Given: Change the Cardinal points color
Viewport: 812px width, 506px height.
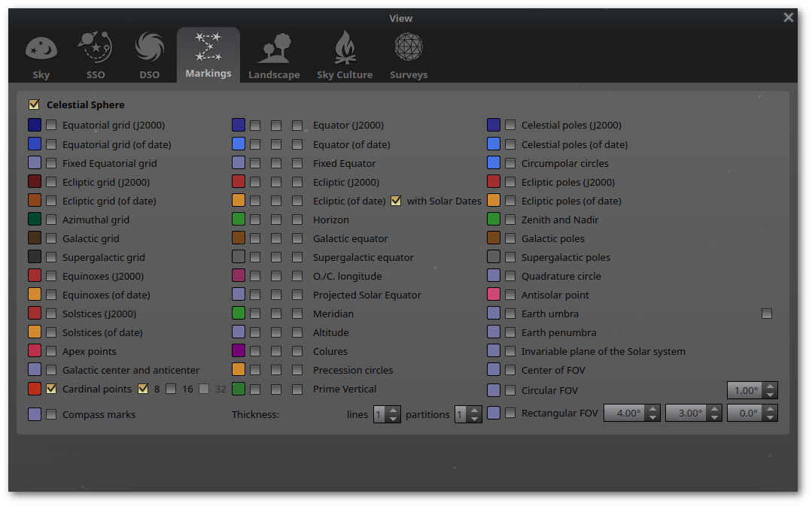Looking at the screenshot, I should (35, 389).
